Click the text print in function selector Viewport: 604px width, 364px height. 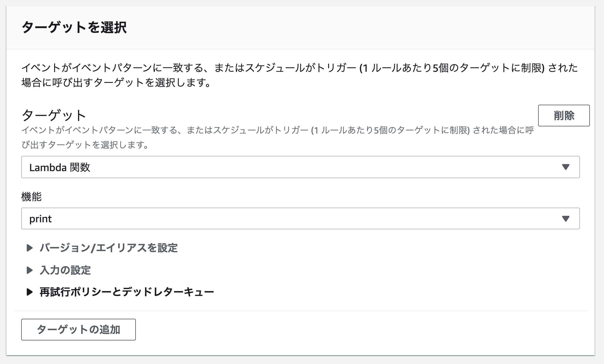41,219
